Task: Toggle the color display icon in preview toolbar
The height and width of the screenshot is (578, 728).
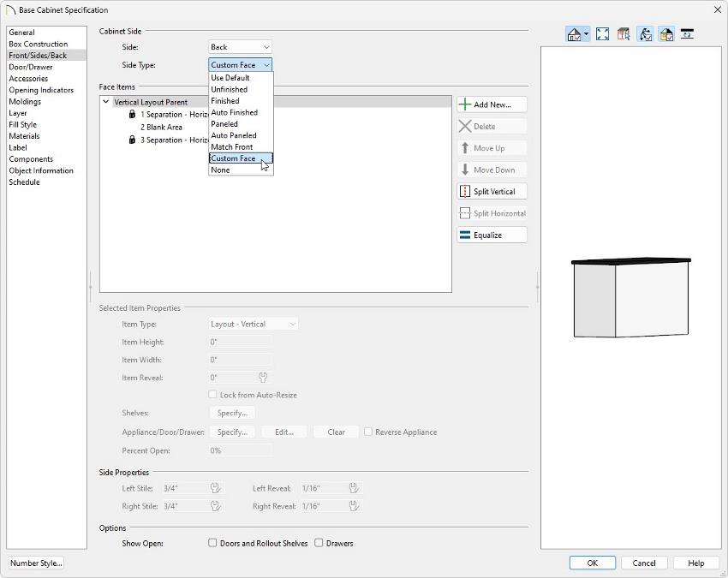Action: [666, 34]
